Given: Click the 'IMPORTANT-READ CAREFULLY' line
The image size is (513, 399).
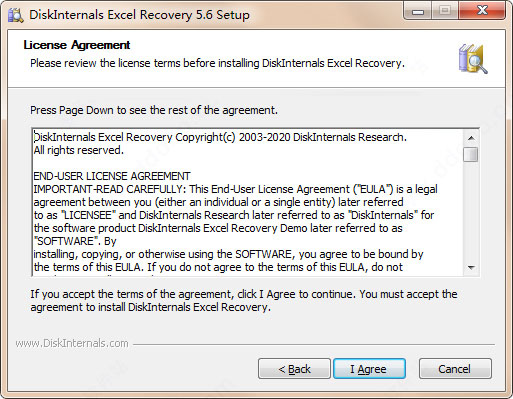Looking at the screenshot, I should point(235,189).
